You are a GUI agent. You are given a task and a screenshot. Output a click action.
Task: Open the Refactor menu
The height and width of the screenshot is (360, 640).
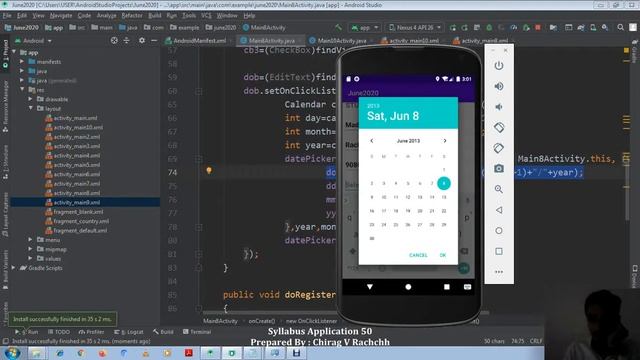[x=132, y=16]
